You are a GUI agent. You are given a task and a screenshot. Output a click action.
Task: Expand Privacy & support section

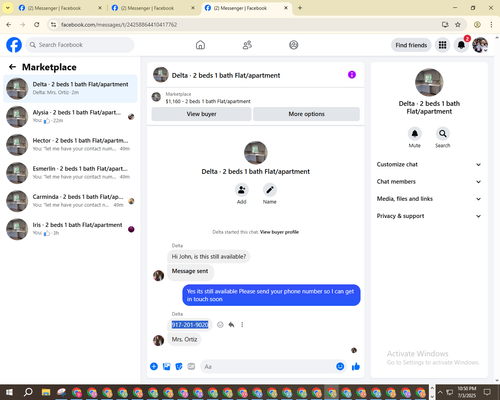coord(429,216)
